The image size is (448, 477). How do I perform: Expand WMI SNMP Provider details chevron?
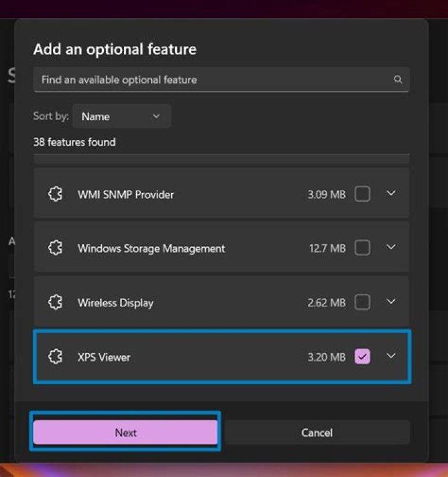point(391,194)
